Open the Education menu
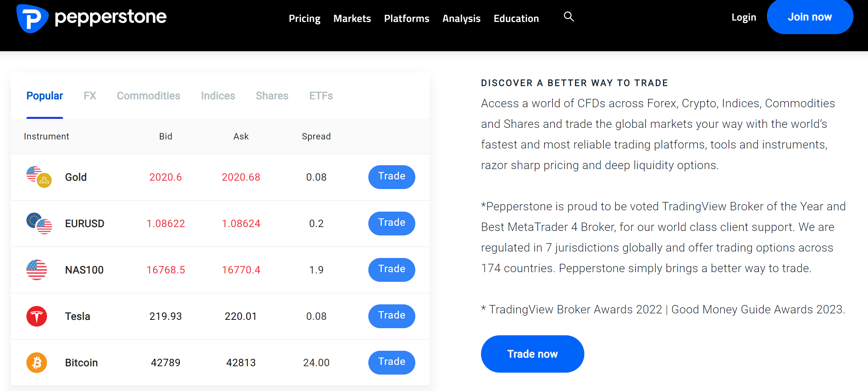The width and height of the screenshot is (868, 391). coord(516,19)
